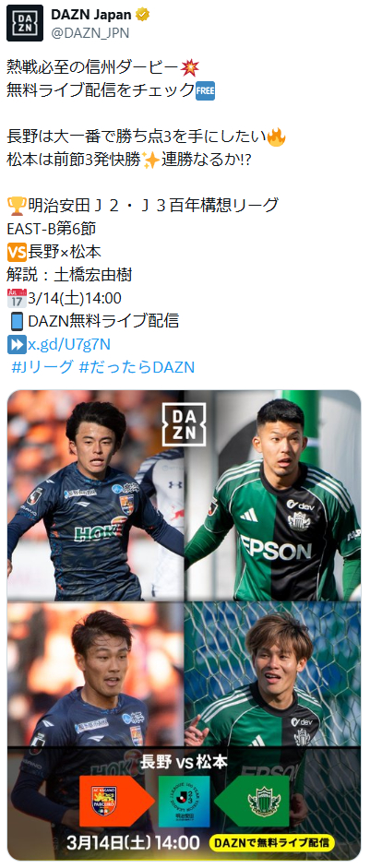Click the Matsumoto Yamaga green crest
This screenshot has width=370, height=868.
[x=264, y=803]
